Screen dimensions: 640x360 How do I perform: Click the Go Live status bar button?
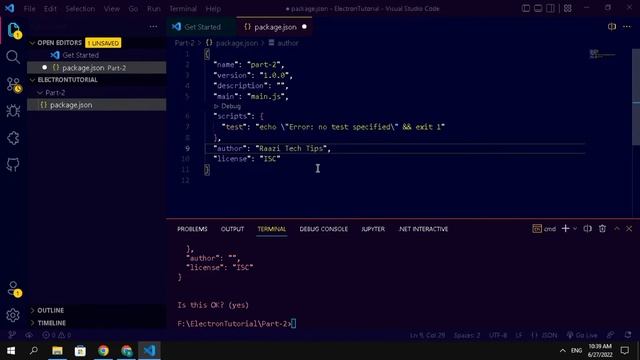[582, 335]
